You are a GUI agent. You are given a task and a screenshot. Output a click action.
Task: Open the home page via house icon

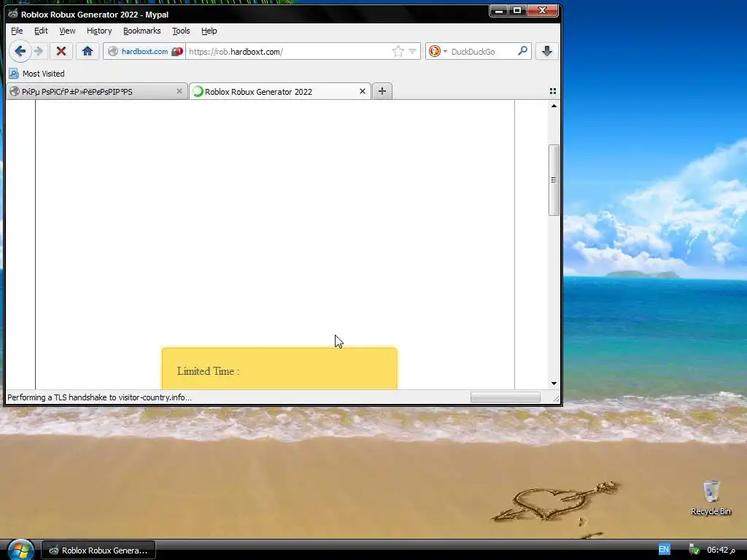pyautogui.click(x=88, y=51)
